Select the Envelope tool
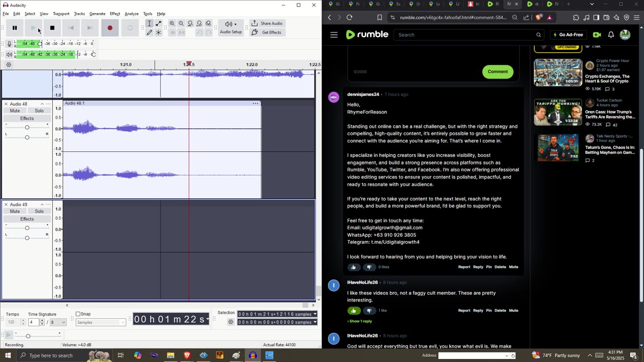The width and height of the screenshot is (644, 362). (158, 24)
